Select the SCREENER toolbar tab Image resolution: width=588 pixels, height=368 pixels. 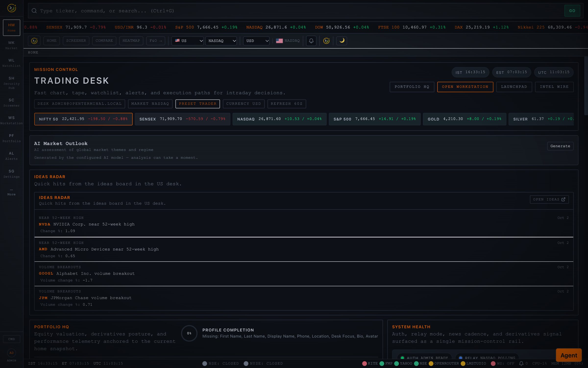click(x=76, y=41)
